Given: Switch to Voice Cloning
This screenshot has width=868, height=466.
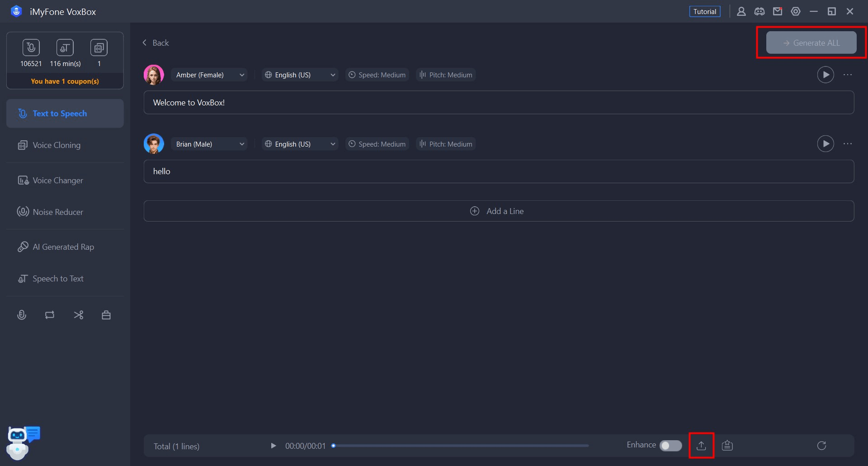Looking at the screenshot, I should click(65, 145).
